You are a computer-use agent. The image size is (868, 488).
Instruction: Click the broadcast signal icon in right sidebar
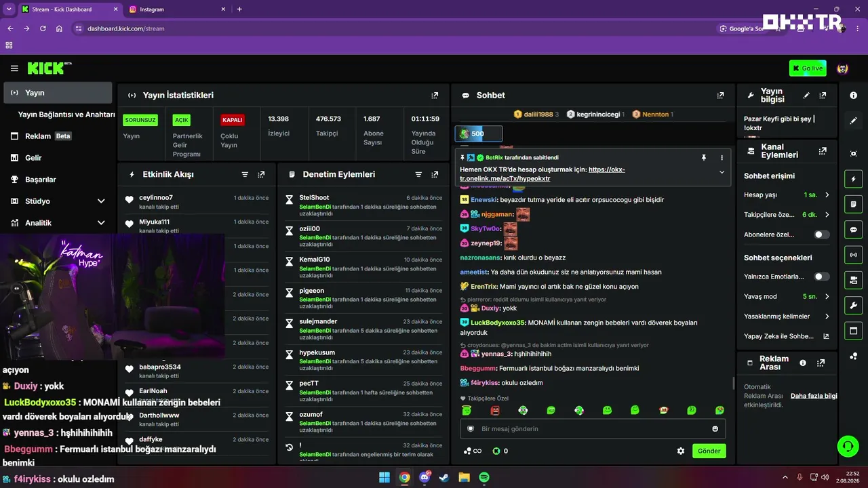pyautogui.click(x=853, y=255)
